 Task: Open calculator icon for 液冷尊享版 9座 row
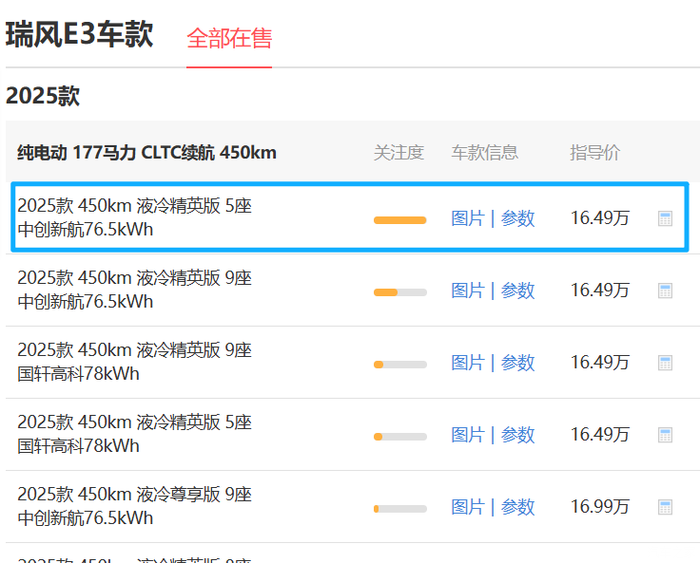pyautogui.click(x=665, y=507)
